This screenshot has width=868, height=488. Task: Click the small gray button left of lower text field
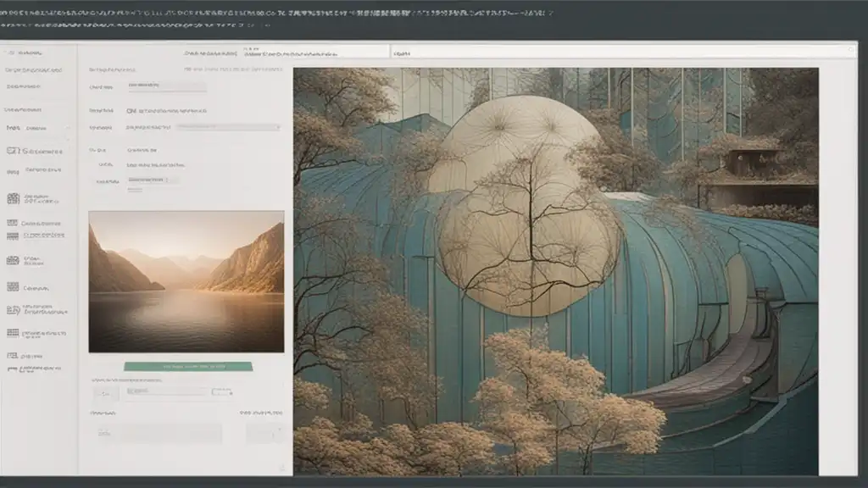pyautogui.click(x=106, y=393)
